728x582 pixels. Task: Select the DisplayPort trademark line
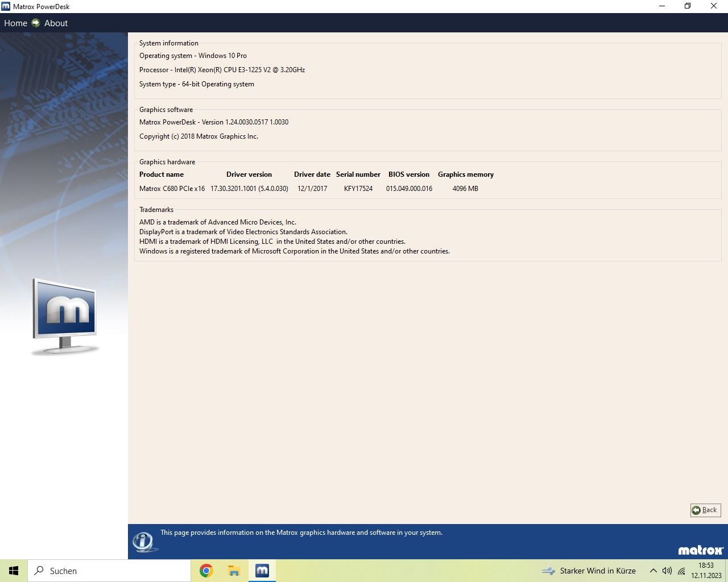tap(243, 232)
